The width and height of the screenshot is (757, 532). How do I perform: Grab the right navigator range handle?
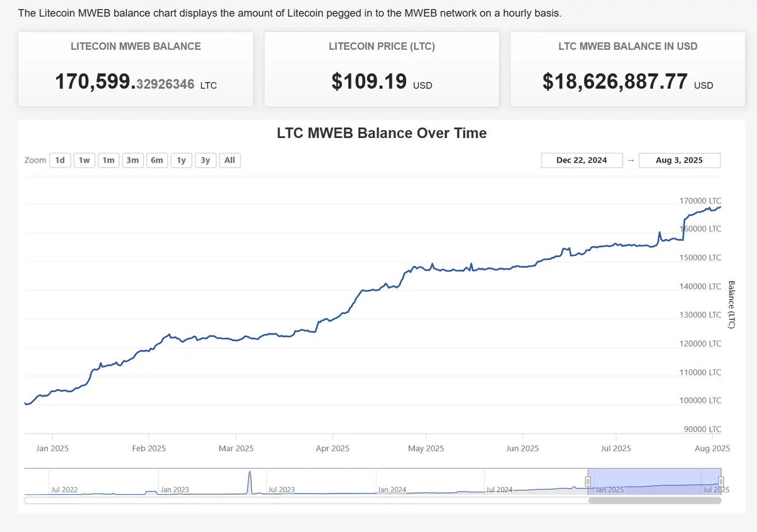coord(721,482)
